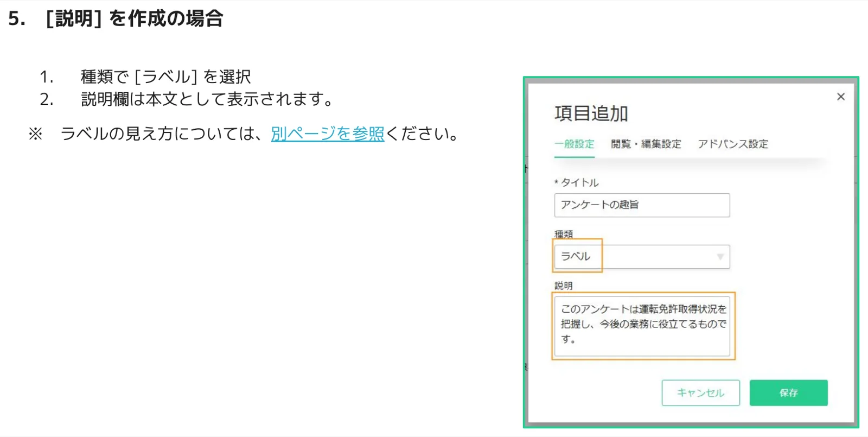Click the dropdown arrow of 種類 field
The height and width of the screenshot is (437, 868).
point(720,257)
